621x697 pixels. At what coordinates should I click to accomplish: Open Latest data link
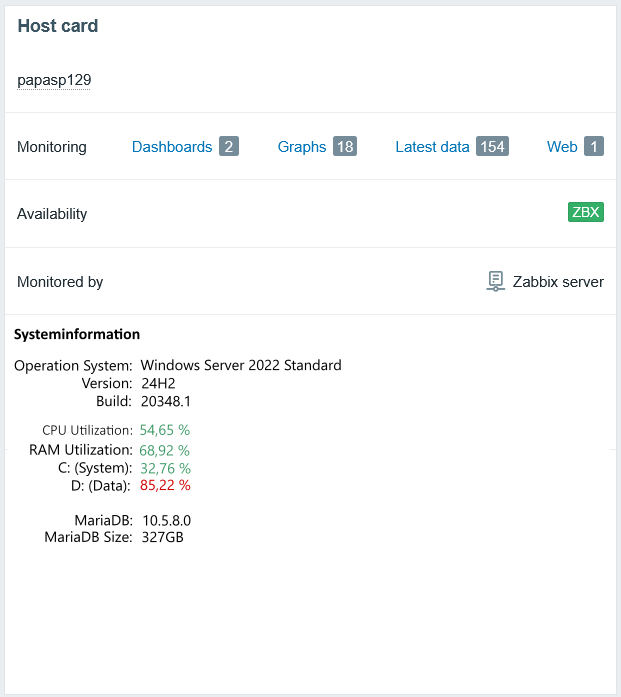(432, 147)
